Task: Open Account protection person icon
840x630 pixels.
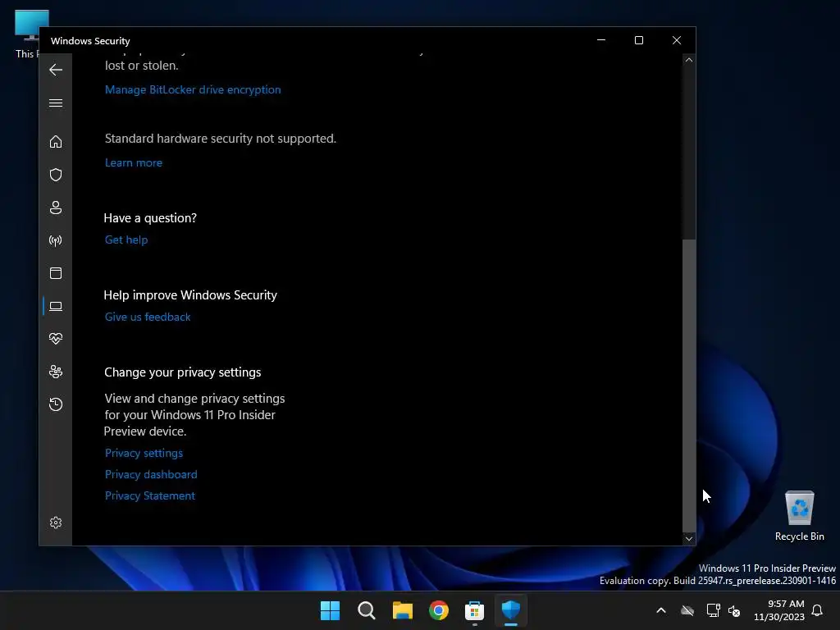Action: tap(56, 208)
